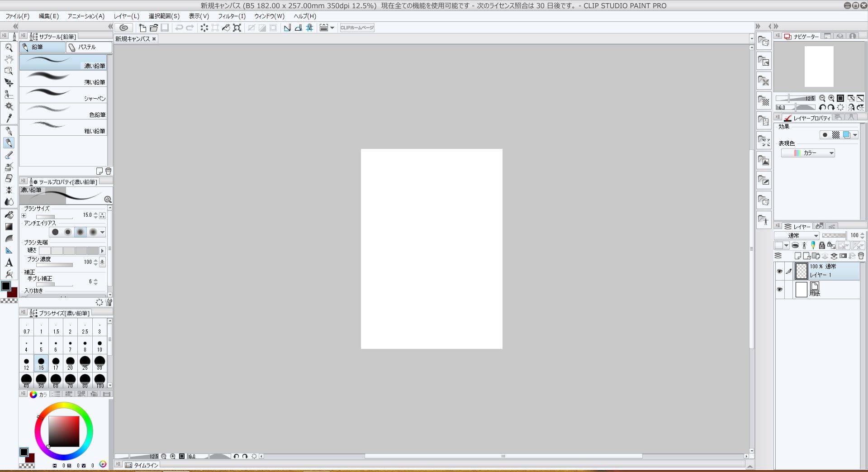Click the ブラシ濃度 brush density slider
Viewport: 868px width, 472px height.
(x=54, y=265)
